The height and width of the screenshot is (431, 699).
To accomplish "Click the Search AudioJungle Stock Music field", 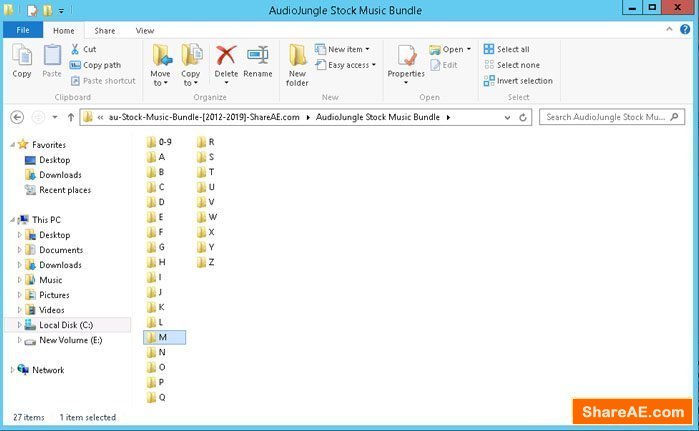I will click(612, 117).
